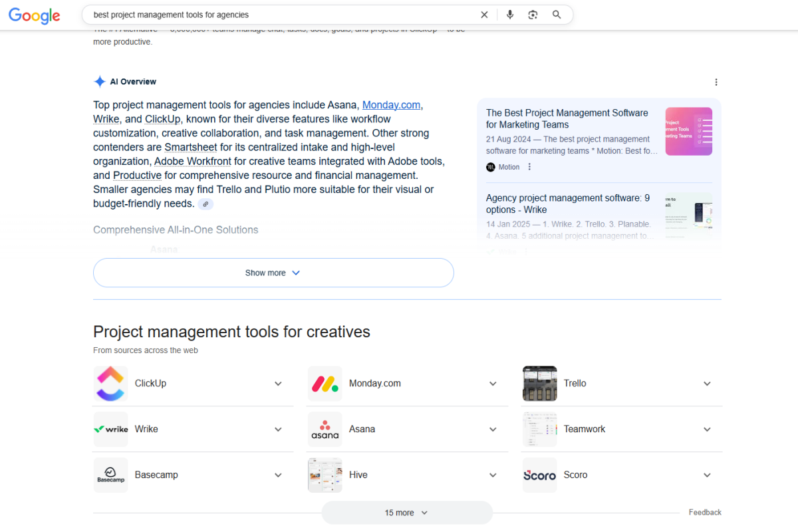Click the Google logo
The image size is (798, 532).
click(x=34, y=15)
